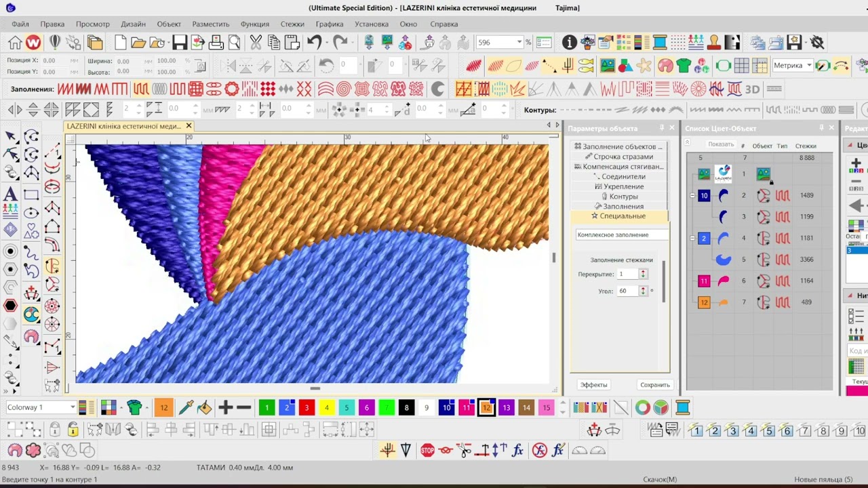Select Компенсация стягивания in the parameters tree
This screenshot has width=868, height=488.
pyautogui.click(x=619, y=167)
